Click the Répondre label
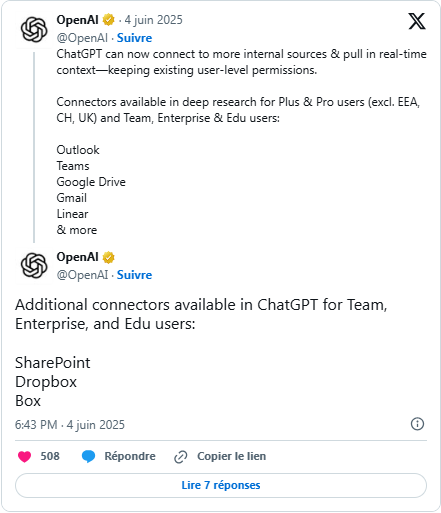 click(130, 456)
